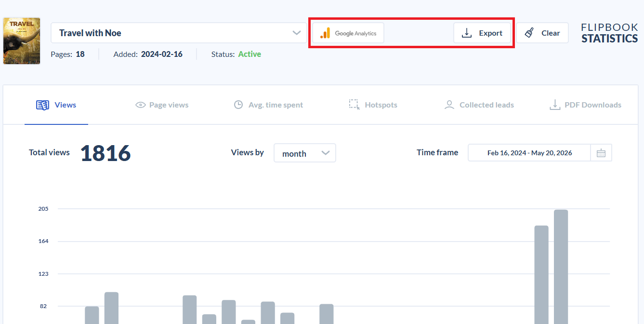
Task: Click the Pages count 18
Action: (x=80, y=54)
